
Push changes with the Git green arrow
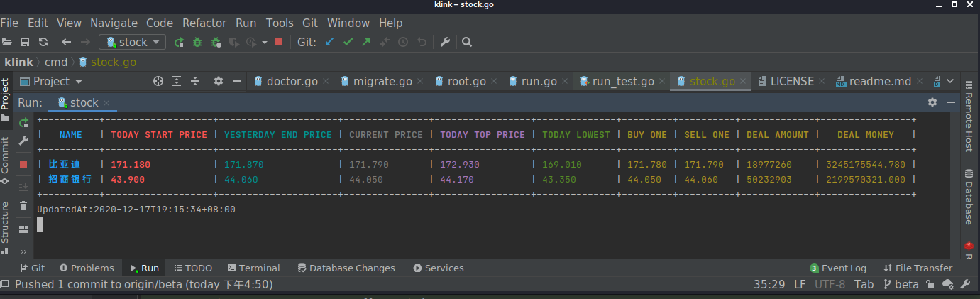point(366,42)
